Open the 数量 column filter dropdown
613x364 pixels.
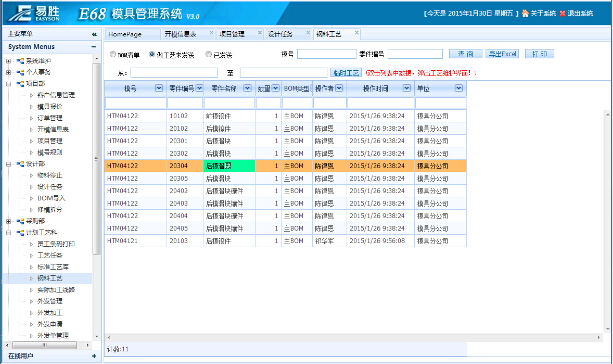tap(276, 88)
